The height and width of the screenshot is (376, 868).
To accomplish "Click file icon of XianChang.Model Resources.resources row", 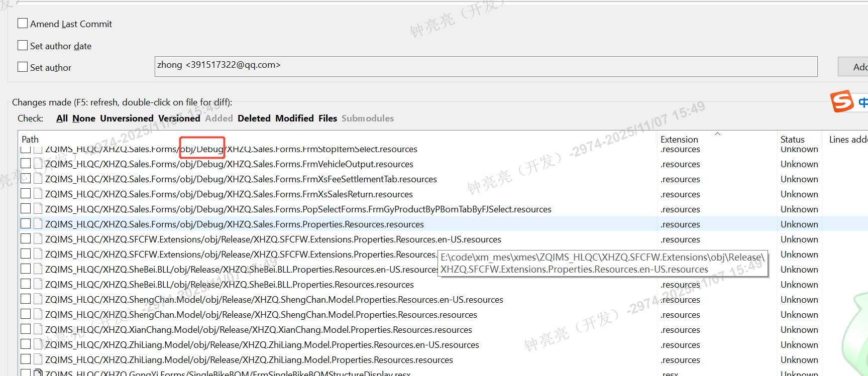I will click(38, 329).
